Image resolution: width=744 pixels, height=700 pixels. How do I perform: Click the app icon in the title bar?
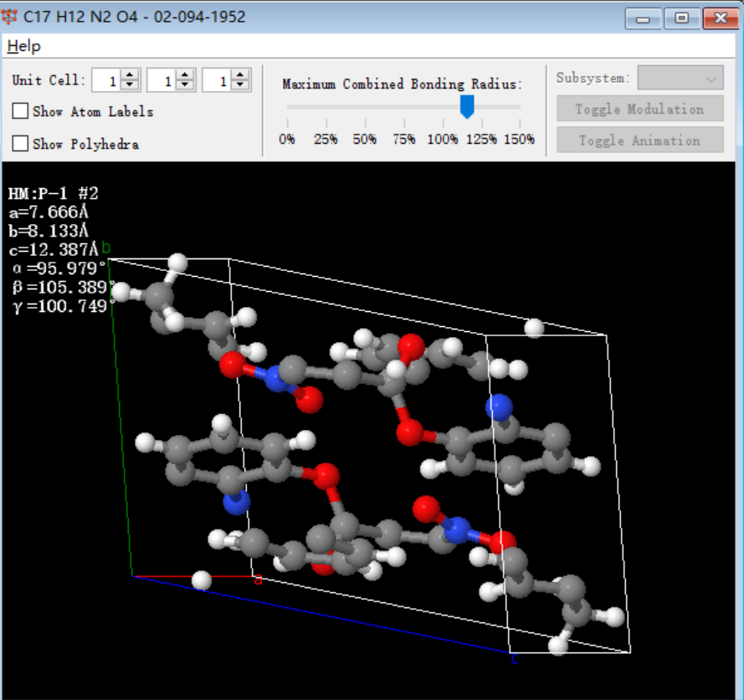[9, 17]
